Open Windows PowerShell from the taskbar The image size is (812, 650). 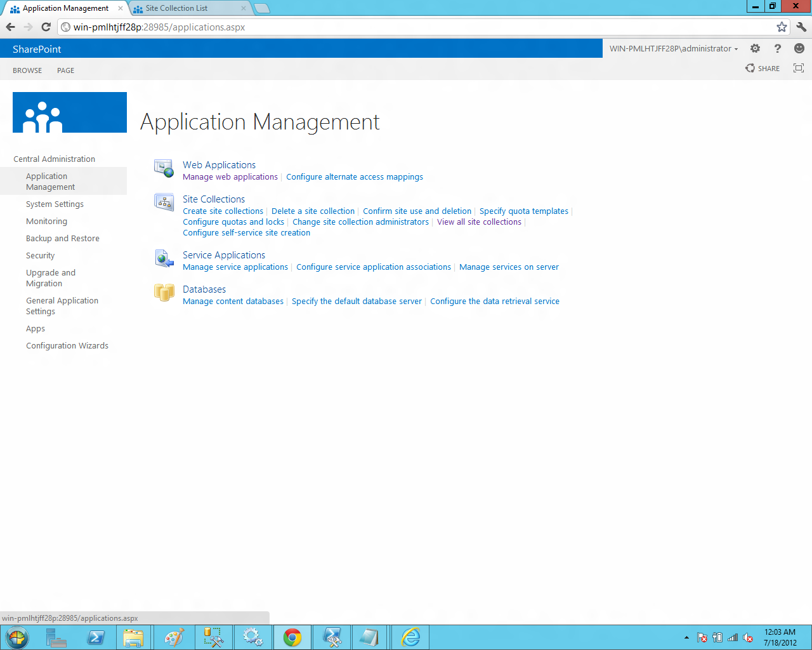(96, 637)
